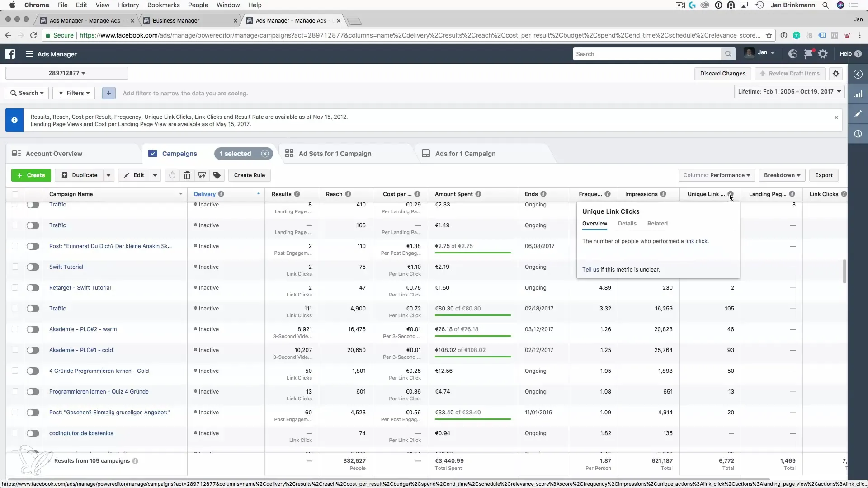The width and height of the screenshot is (868, 488).
Task: Click the vertical table scrollbar
Action: [x=844, y=271]
